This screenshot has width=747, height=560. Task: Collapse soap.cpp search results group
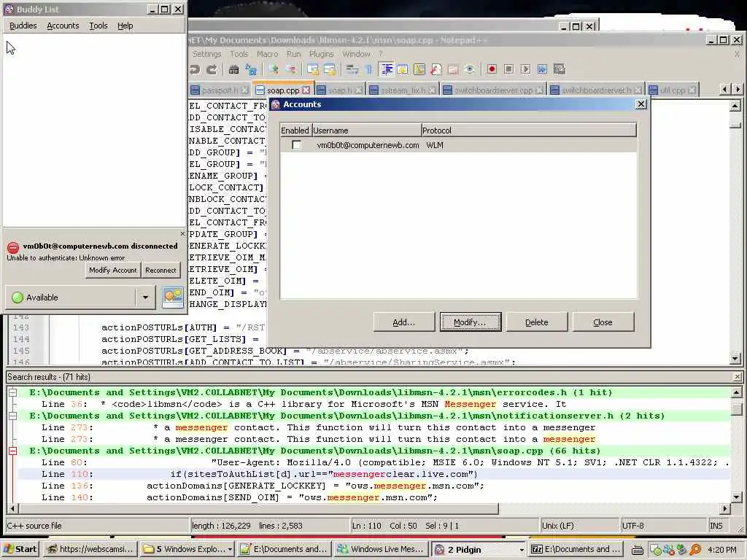tap(13, 451)
